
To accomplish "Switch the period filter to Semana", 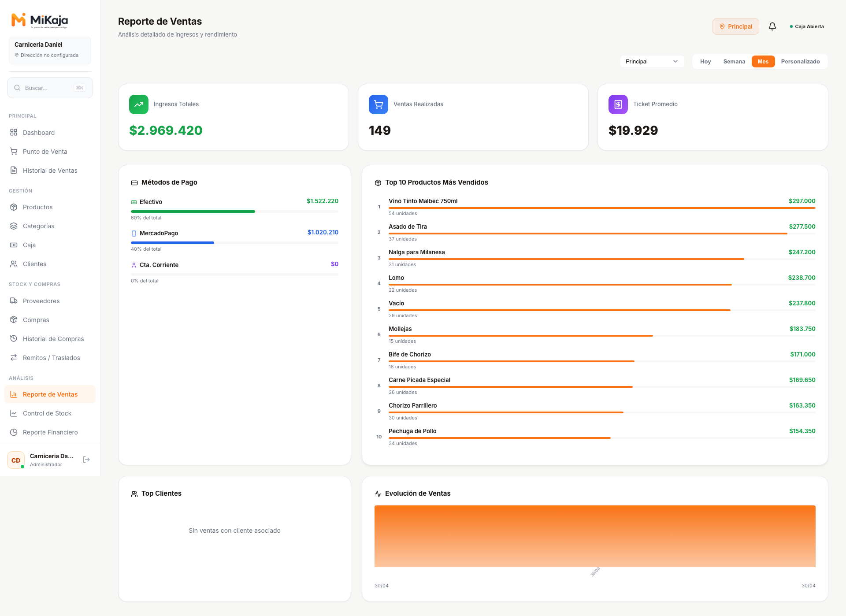I will pos(734,62).
